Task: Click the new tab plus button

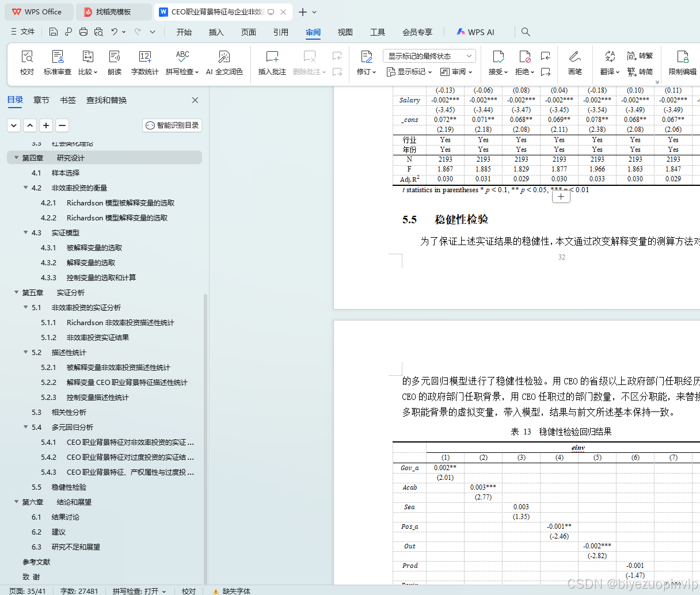Action: point(303,12)
